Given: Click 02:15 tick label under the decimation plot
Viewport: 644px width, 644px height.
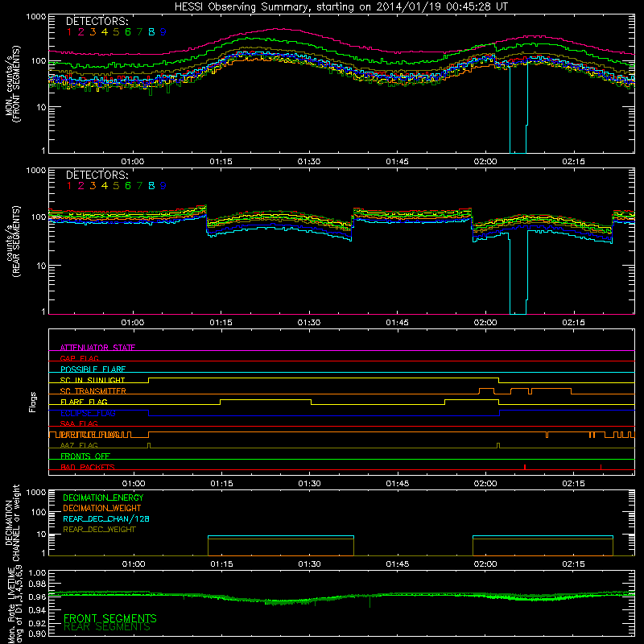Looking at the screenshot, I should point(573,564).
